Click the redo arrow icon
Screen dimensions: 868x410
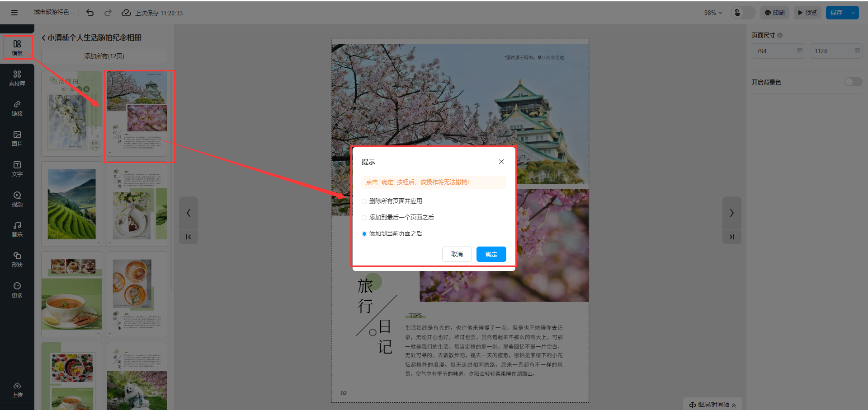[108, 13]
